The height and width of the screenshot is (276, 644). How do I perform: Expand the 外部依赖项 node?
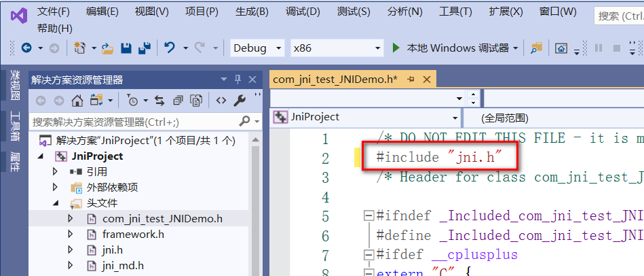click(x=56, y=187)
